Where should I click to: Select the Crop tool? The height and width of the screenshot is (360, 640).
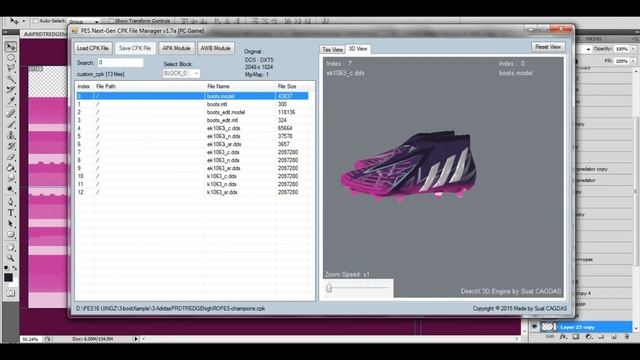pos(11,90)
